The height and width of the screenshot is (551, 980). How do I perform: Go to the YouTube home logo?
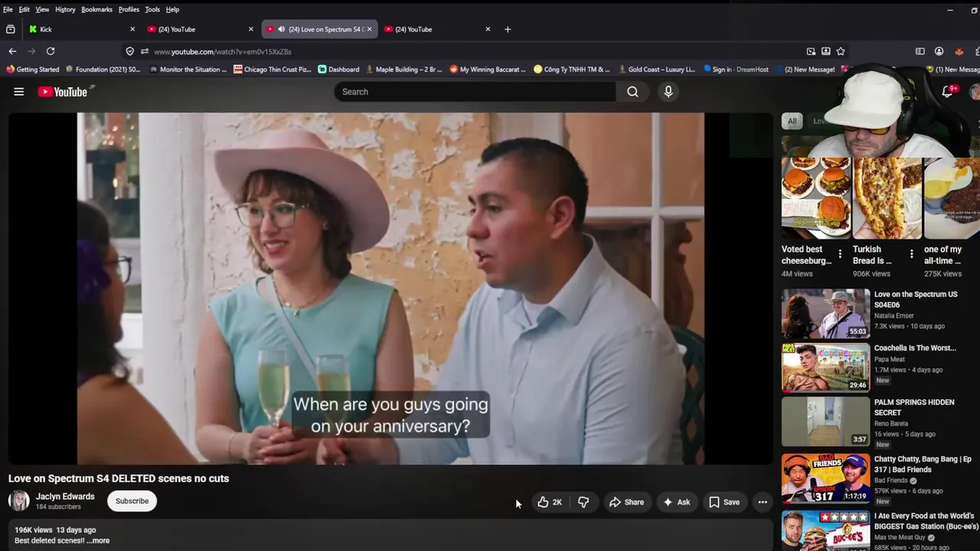(63, 92)
